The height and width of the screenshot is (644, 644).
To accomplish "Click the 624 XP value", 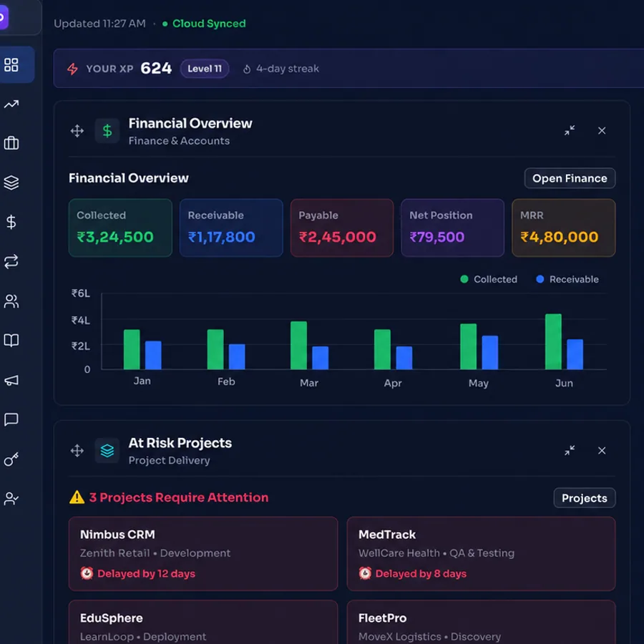I will 156,68.
